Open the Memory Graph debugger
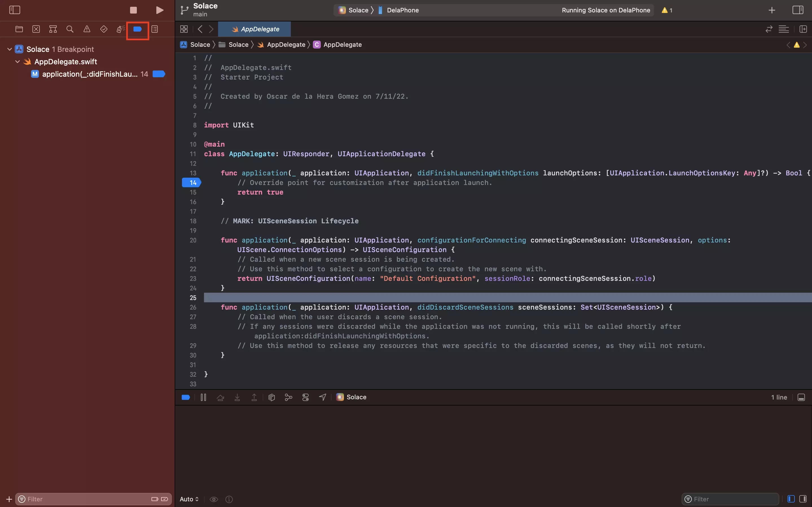 click(288, 397)
